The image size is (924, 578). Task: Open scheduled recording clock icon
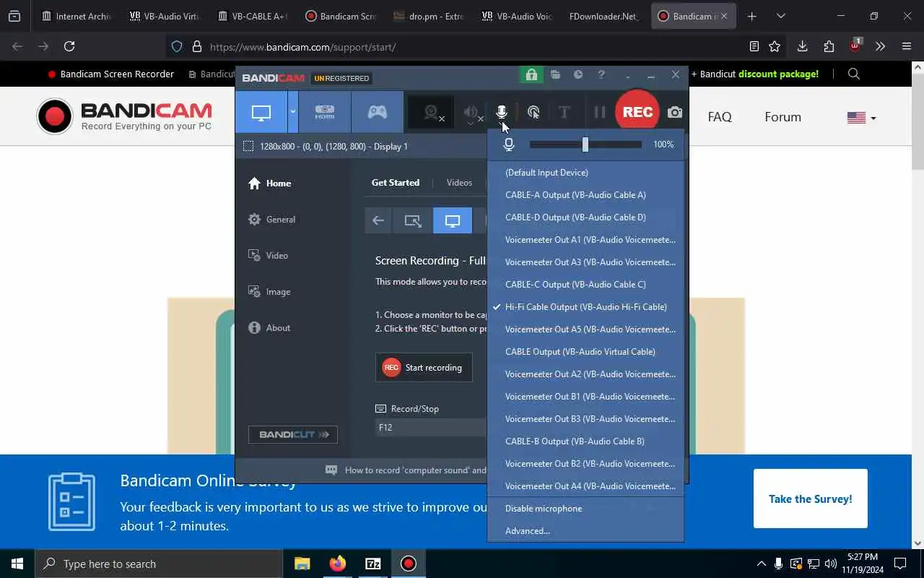[x=578, y=74]
